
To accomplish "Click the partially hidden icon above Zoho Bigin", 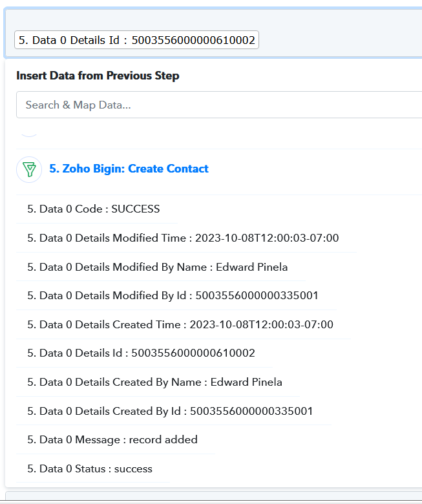I will click(x=29, y=135).
